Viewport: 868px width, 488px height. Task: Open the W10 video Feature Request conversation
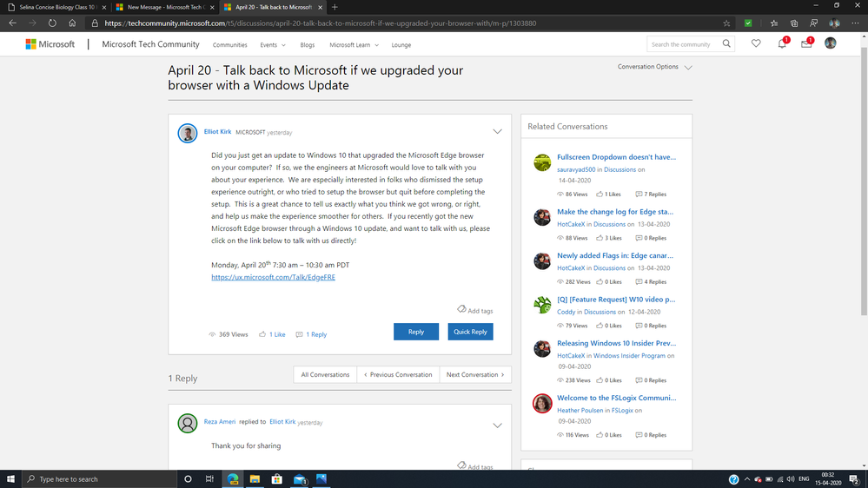tap(616, 300)
